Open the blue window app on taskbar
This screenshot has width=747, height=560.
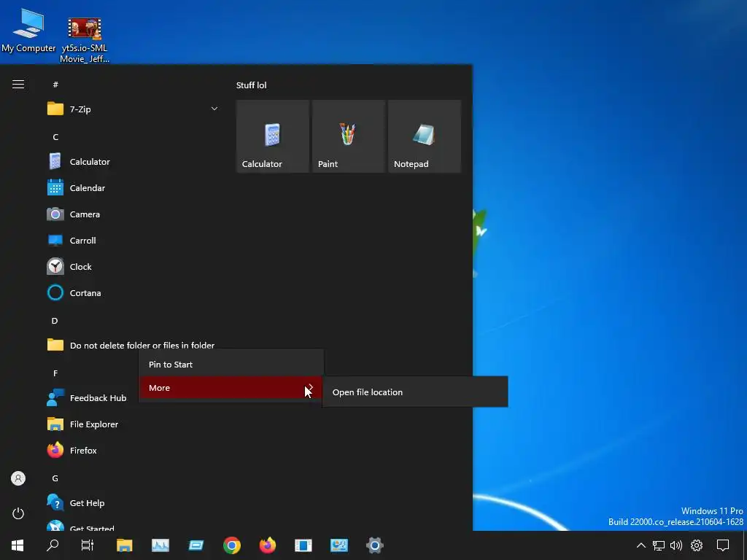196,545
